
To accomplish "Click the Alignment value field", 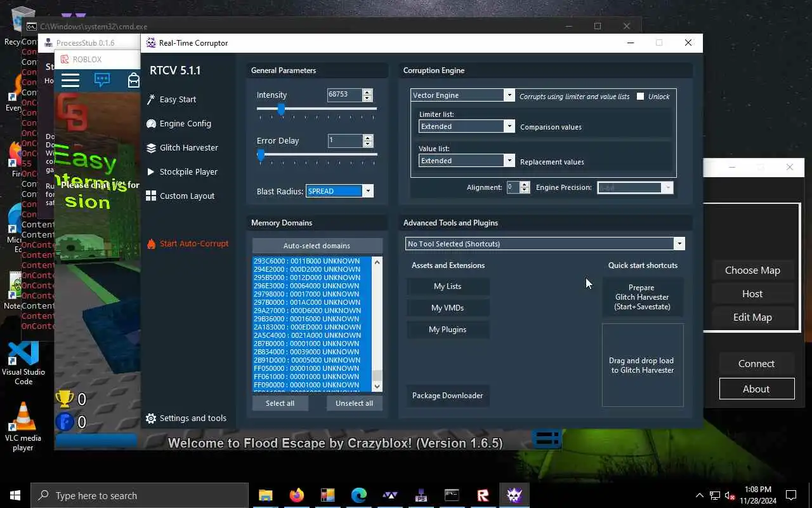I will pos(513,187).
